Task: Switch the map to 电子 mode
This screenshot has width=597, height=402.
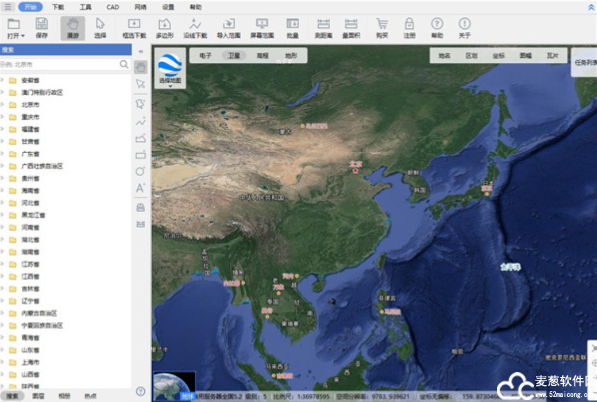Action: tap(205, 56)
